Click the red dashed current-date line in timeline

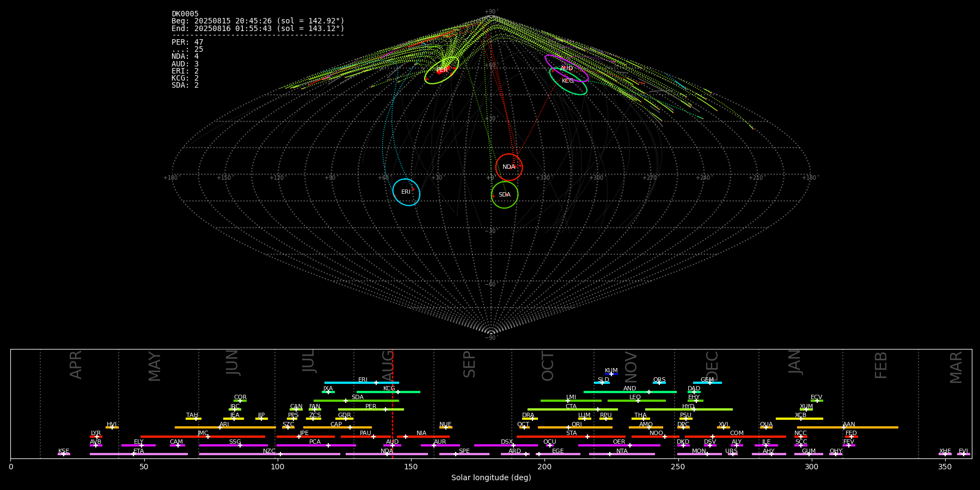[x=393, y=403]
